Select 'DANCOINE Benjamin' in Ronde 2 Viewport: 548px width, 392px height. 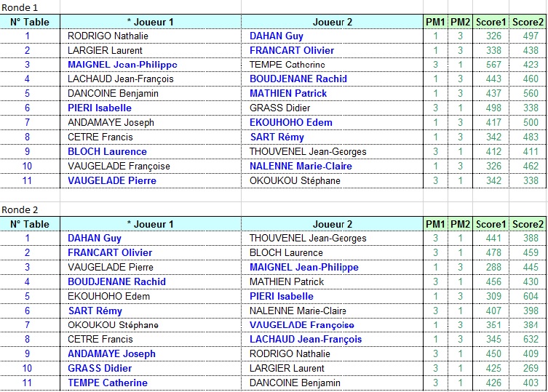tap(295, 383)
